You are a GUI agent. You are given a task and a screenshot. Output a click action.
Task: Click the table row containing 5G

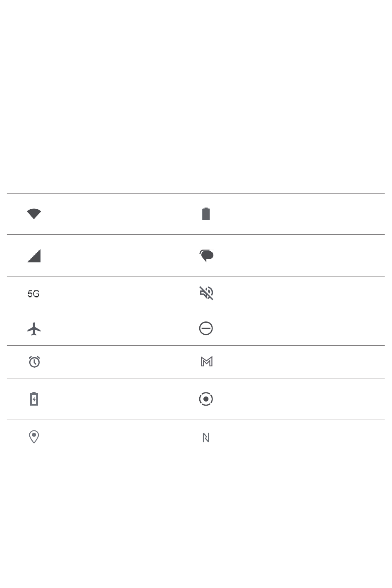(196, 294)
